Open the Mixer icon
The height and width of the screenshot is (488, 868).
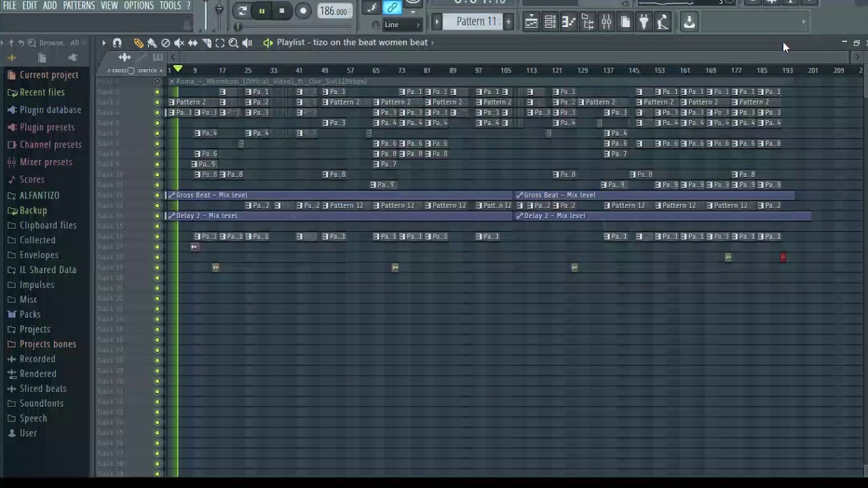[x=606, y=22]
